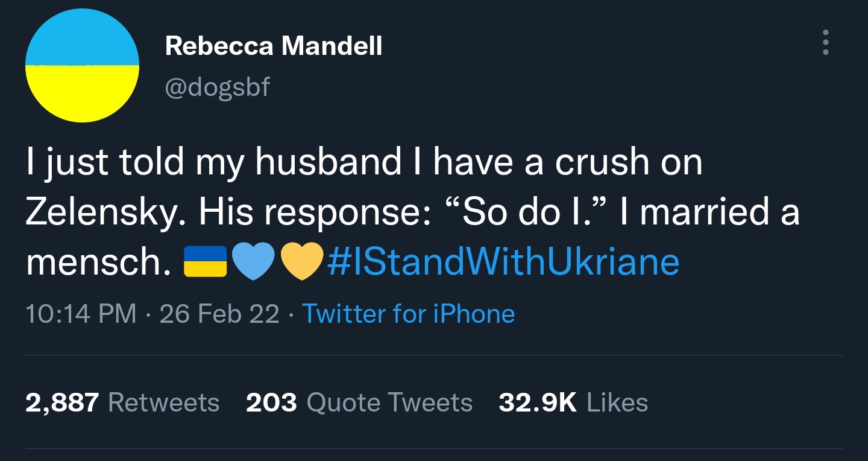View the Retweets label list

163,402
